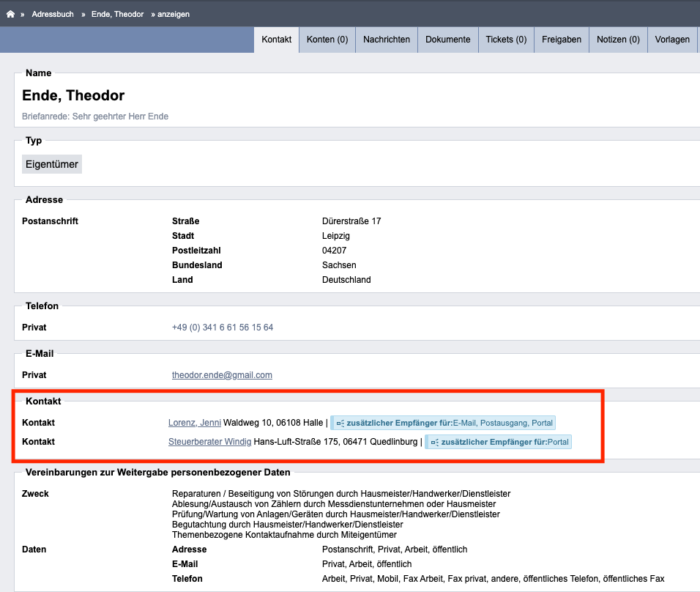Call private phone number +49 341 link

pos(223,328)
